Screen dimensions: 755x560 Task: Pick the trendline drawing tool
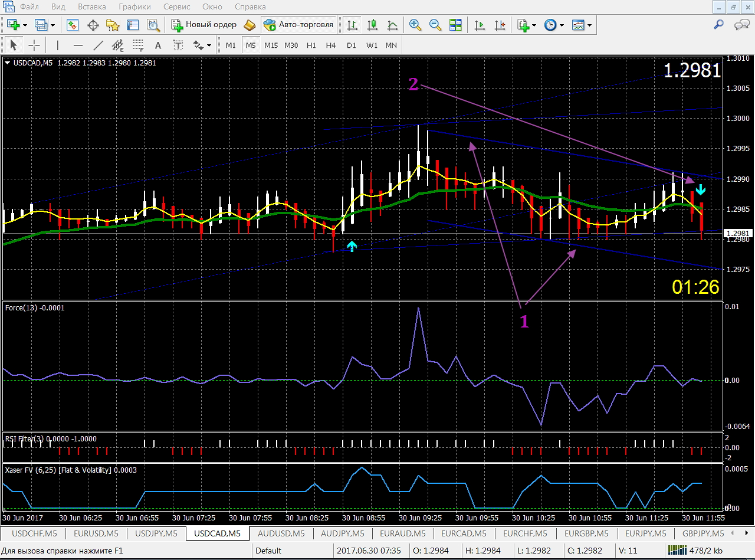[x=98, y=45]
